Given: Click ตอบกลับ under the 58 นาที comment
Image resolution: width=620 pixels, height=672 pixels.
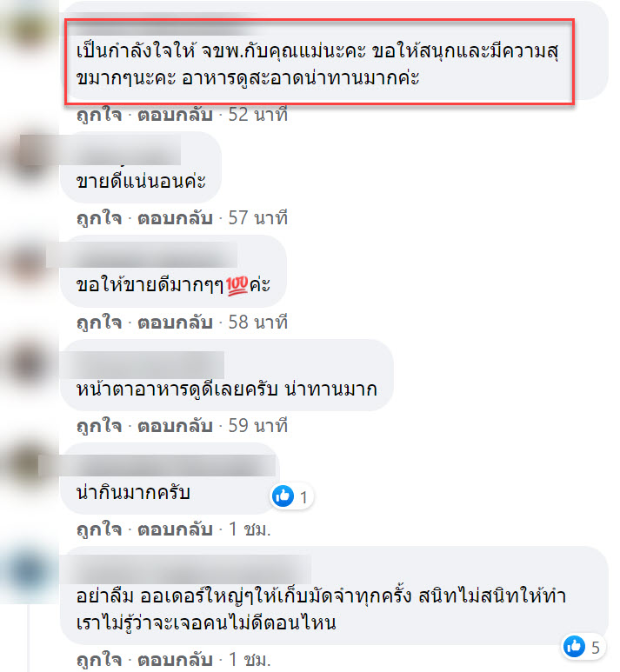Looking at the screenshot, I should pyautogui.click(x=175, y=323).
